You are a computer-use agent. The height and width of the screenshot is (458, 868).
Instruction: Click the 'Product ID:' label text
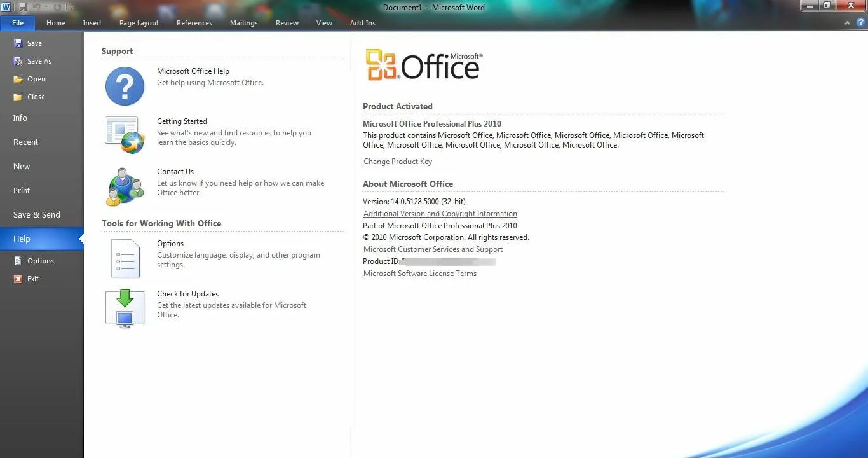pyautogui.click(x=381, y=261)
